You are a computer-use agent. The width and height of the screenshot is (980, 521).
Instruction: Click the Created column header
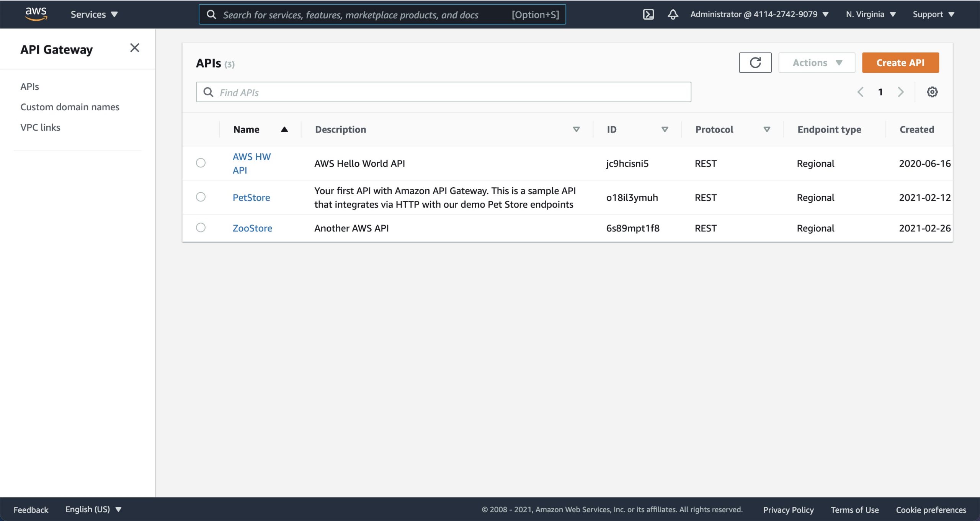point(917,129)
